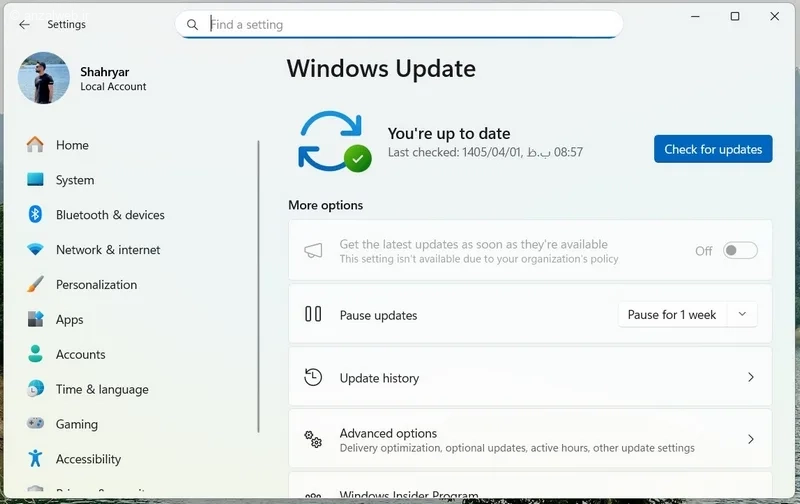This screenshot has width=800, height=504.
Task: Click the Update history chevron
Action: click(751, 377)
